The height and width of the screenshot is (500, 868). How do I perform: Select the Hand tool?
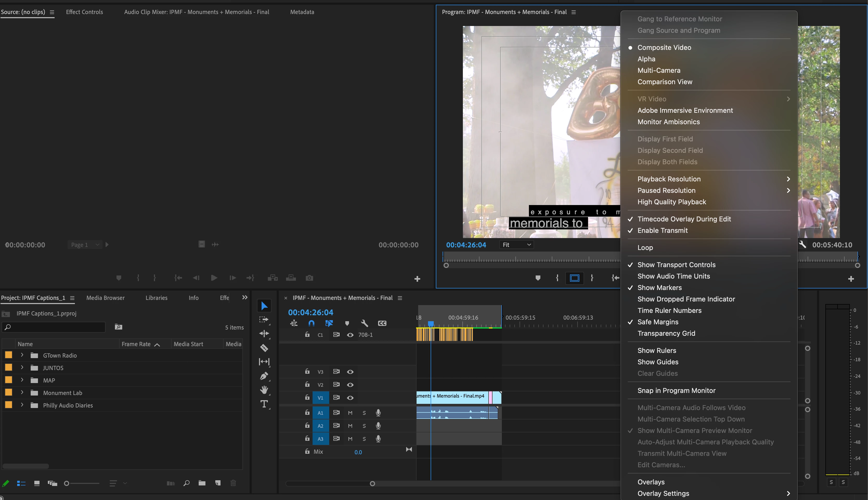tap(264, 390)
